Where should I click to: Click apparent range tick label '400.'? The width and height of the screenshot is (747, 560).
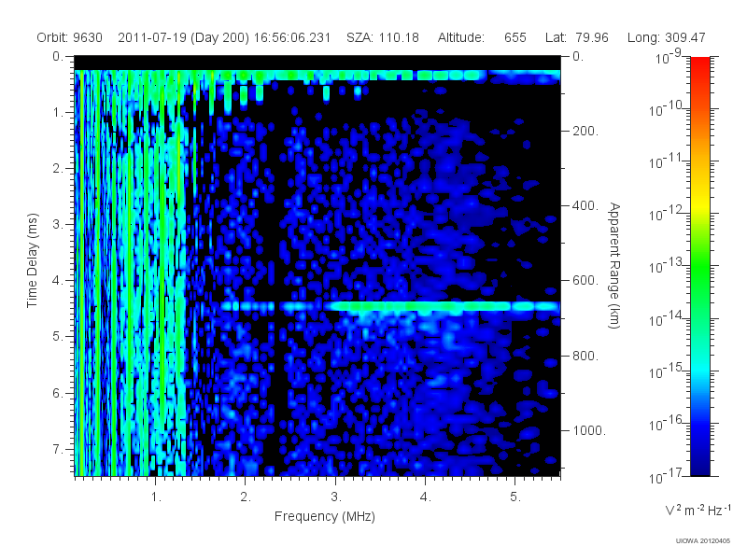coord(585,205)
